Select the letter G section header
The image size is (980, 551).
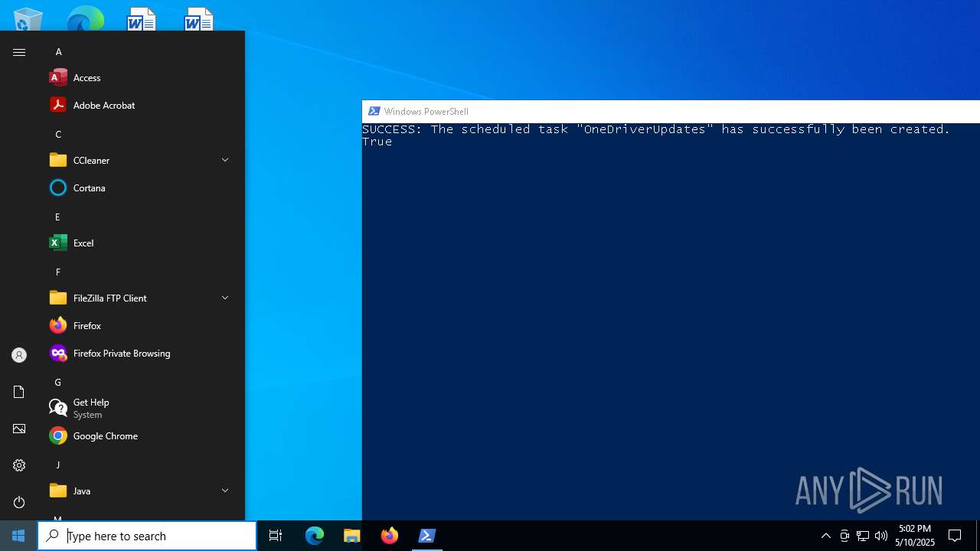tap(57, 382)
